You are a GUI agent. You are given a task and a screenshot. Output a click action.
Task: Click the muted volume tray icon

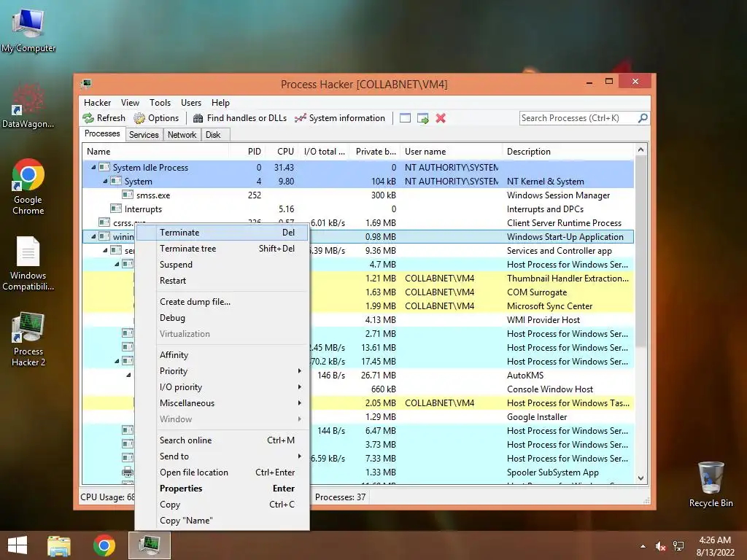point(660,546)
